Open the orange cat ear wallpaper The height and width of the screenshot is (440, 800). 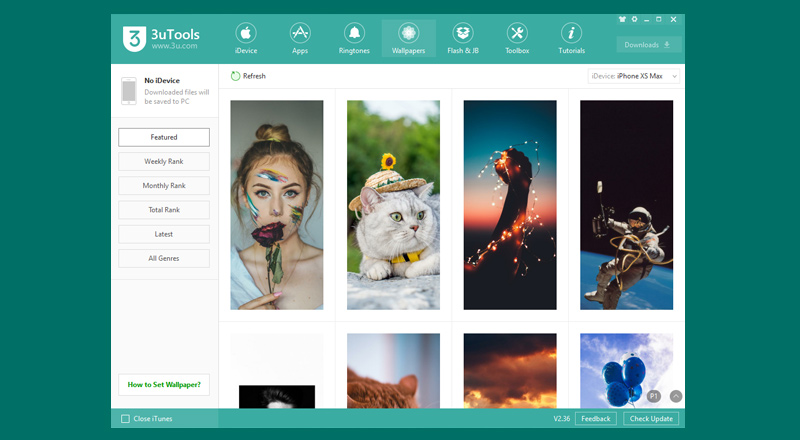point(393,371)
